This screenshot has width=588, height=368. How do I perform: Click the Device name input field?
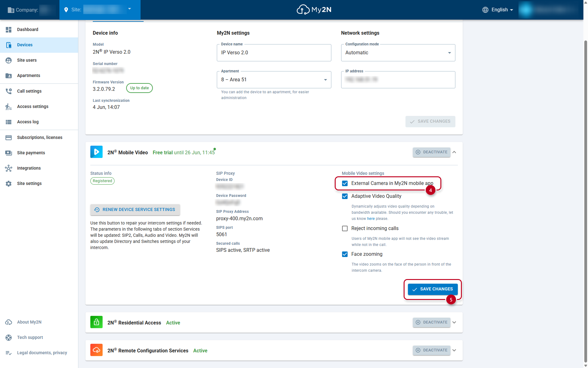pos(274,53)
